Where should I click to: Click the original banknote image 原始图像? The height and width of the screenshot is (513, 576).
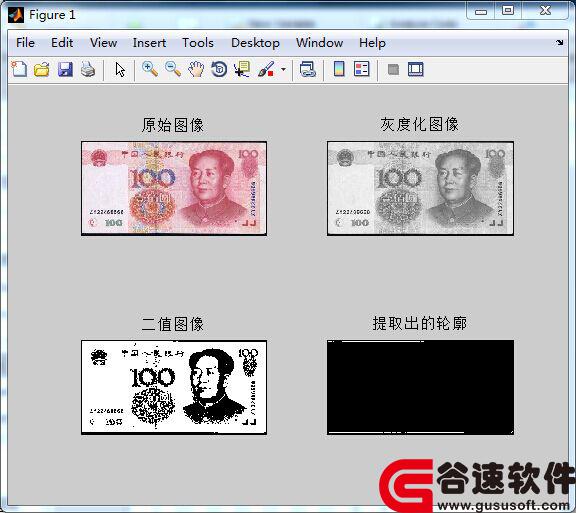click(x=174, y=188)
